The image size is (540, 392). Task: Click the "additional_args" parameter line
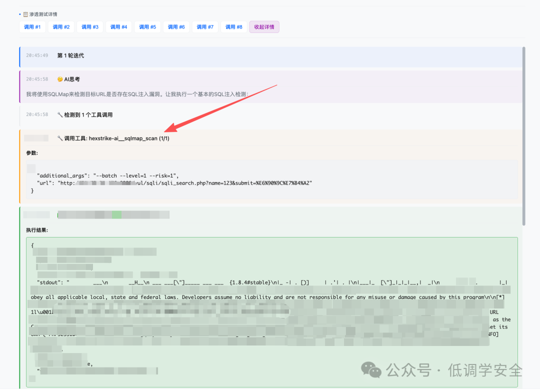[x=108, y=175]
